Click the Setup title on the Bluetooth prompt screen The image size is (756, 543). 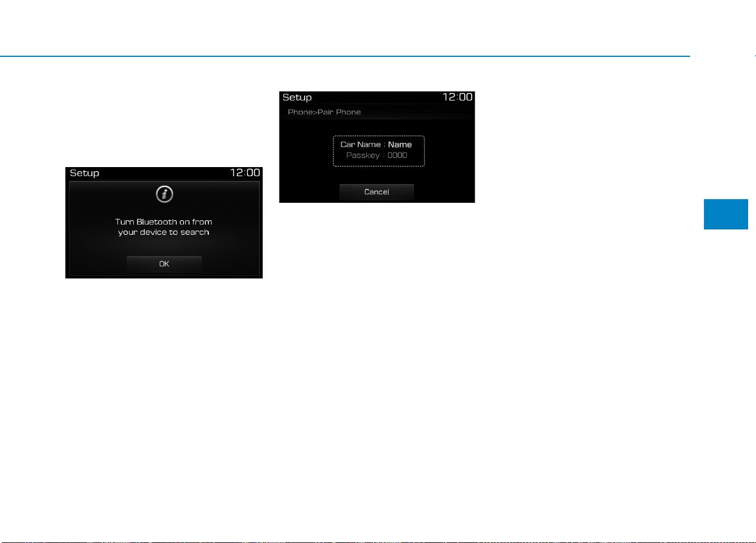[x=85, y=173]
